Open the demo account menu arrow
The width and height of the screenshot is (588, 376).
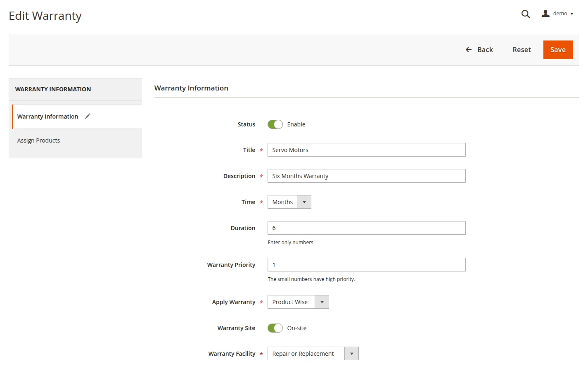point(572,14)
